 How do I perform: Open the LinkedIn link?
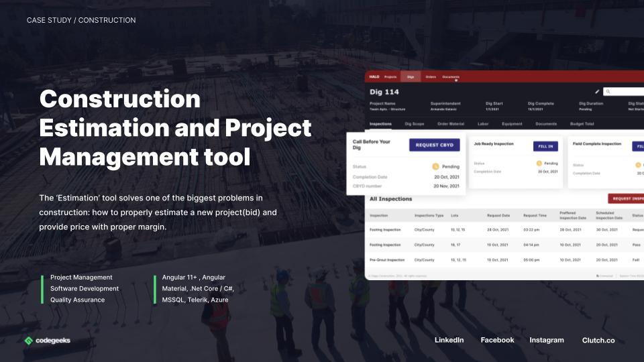pos(449,340)
